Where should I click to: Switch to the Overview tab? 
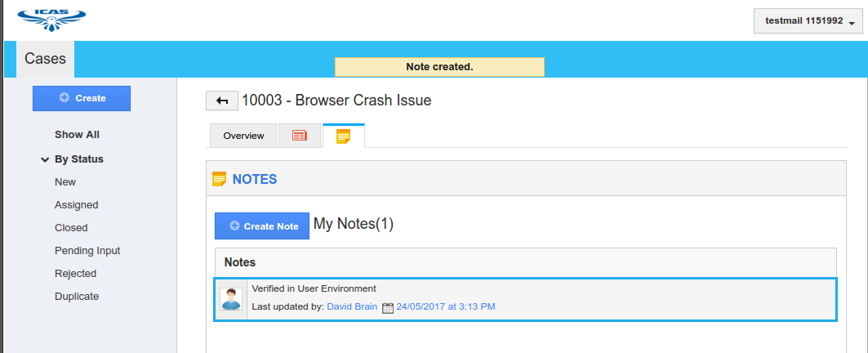click(243, 136)
